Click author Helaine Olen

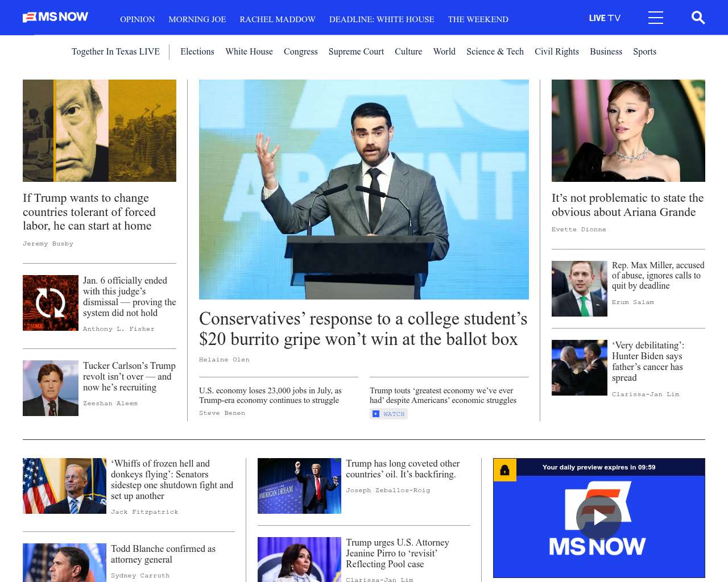click(x=224, y=360)
